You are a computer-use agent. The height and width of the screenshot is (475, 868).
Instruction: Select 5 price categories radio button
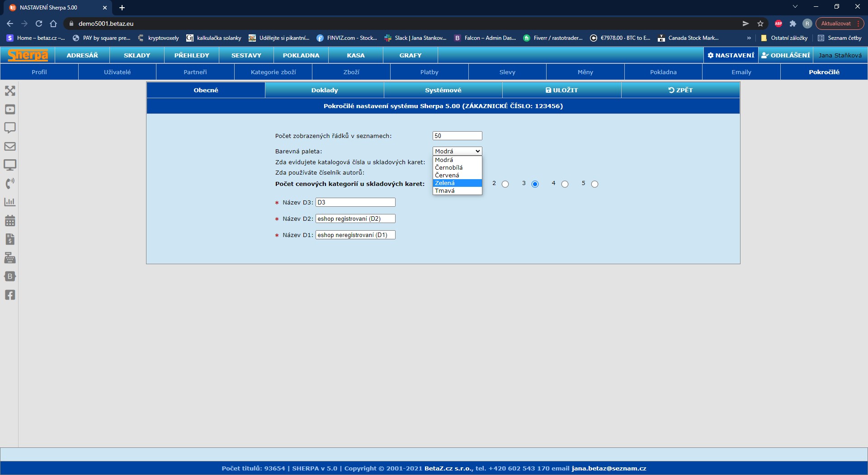[594, 184]
